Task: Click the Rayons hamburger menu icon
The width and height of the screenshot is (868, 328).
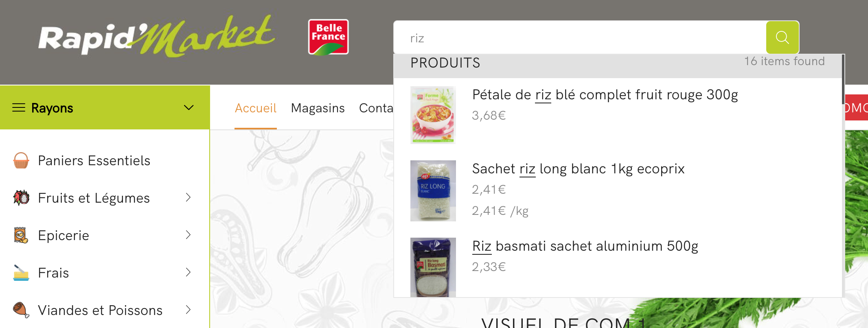Action: tap(19, 107)
